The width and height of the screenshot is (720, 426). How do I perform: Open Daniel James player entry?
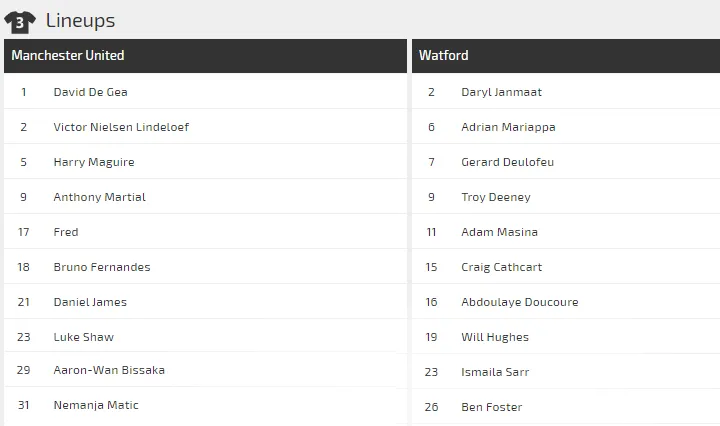tap(90, 302)
